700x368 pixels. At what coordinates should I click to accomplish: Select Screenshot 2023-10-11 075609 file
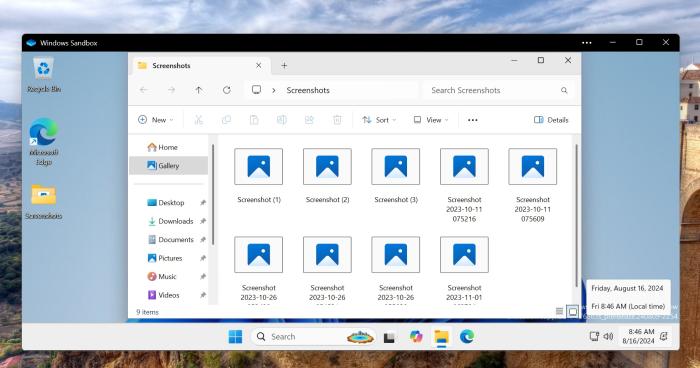[533, 185]
